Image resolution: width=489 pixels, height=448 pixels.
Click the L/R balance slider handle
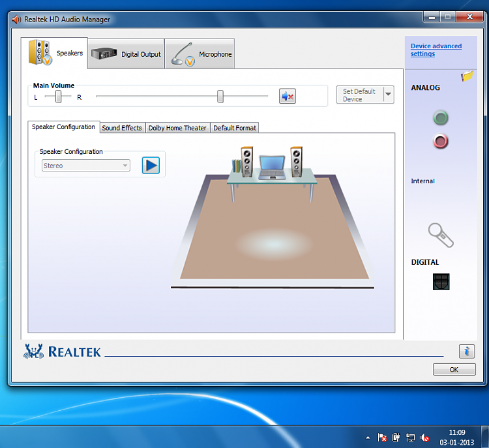click(x=58, y=97)
